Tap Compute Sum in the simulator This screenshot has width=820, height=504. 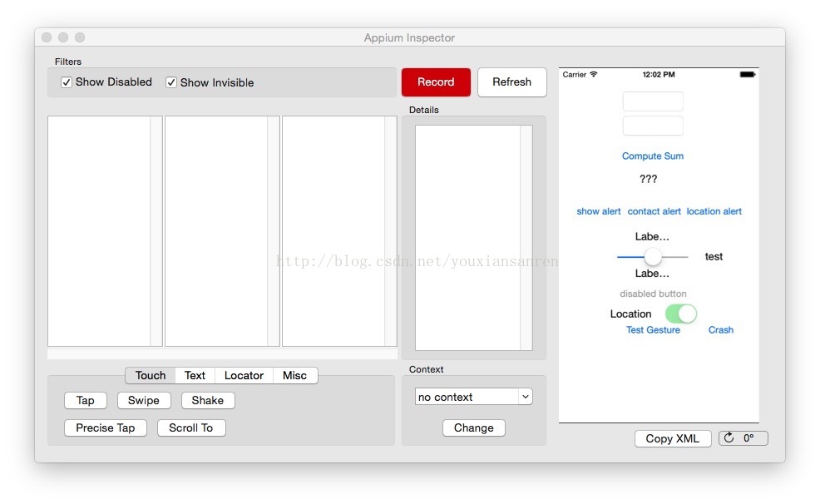click(x=653, y=156)
